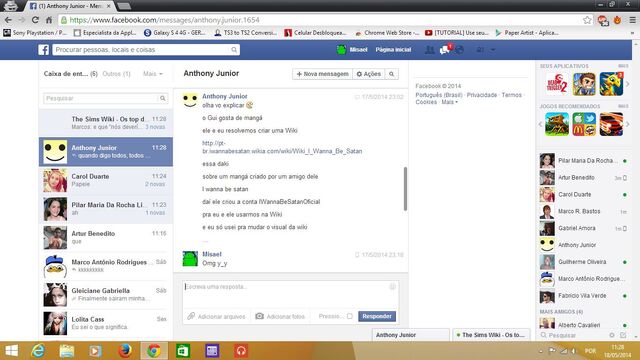Viewport: 640px width, 360px height.
Task: Open the globe notifications icon
Action: coord(460,50)
